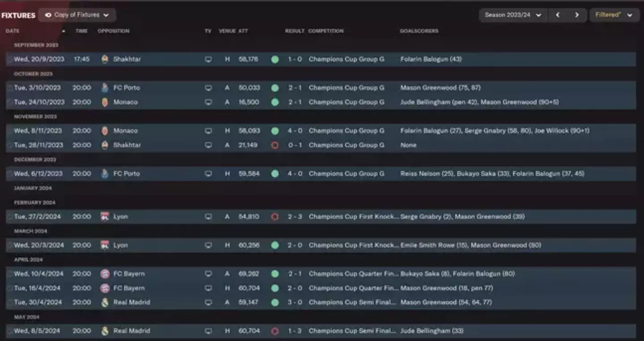Screen dimensions: 644x341
Task: Click FC Porto's club badge
Action: (x=106, y=88)
